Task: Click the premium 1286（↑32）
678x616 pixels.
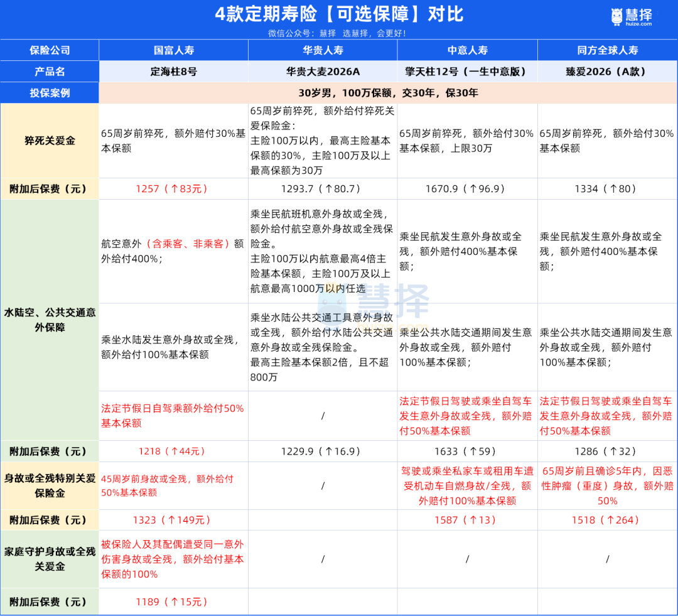Action: coord(607,451)
